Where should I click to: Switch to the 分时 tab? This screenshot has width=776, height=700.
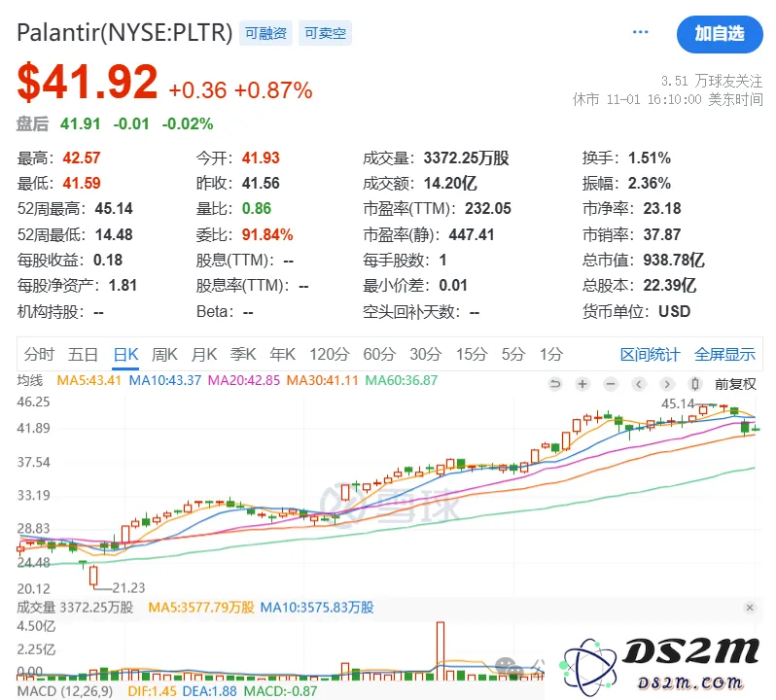pyautogui.click(x=39, y=354)
